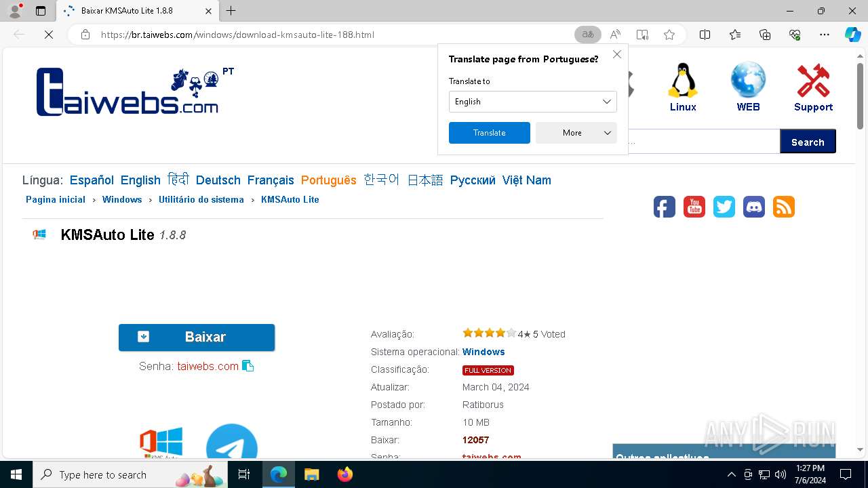Open the Telegram logo icon

click(232, 442)
